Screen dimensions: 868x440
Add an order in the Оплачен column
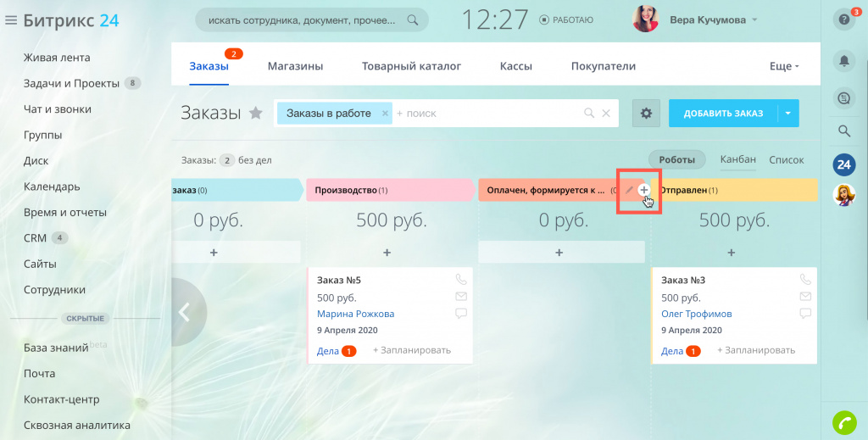[559, 253]
